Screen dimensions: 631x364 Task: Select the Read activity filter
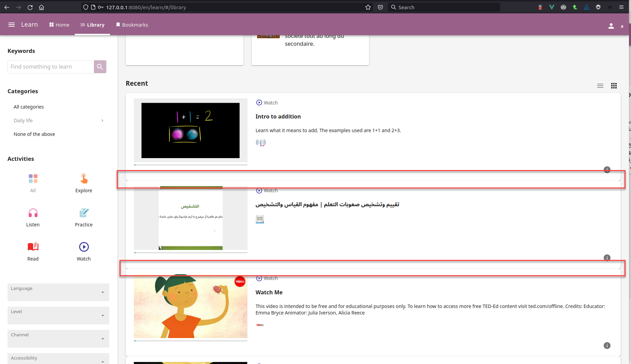tap(33, 251)
